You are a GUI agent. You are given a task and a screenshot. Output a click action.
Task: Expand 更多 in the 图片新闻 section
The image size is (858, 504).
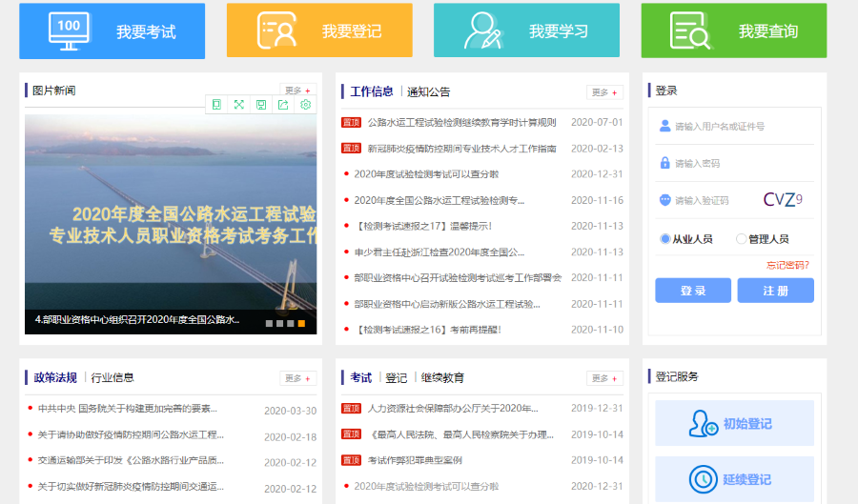pyautogui.click(x=297, y=91)
